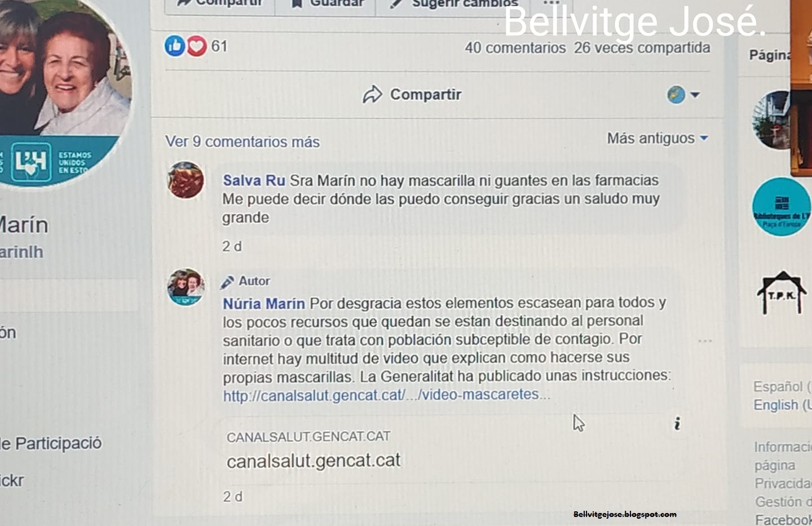Click the Compartir share arrow icon
This screenshot has height=526, width=812.
[372, 95]
